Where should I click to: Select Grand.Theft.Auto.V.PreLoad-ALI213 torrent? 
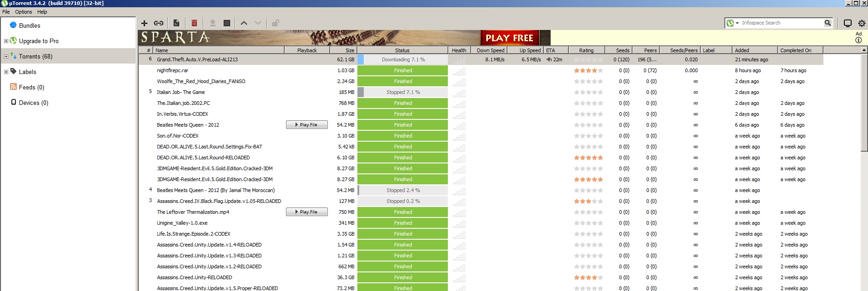click(197, 59)
